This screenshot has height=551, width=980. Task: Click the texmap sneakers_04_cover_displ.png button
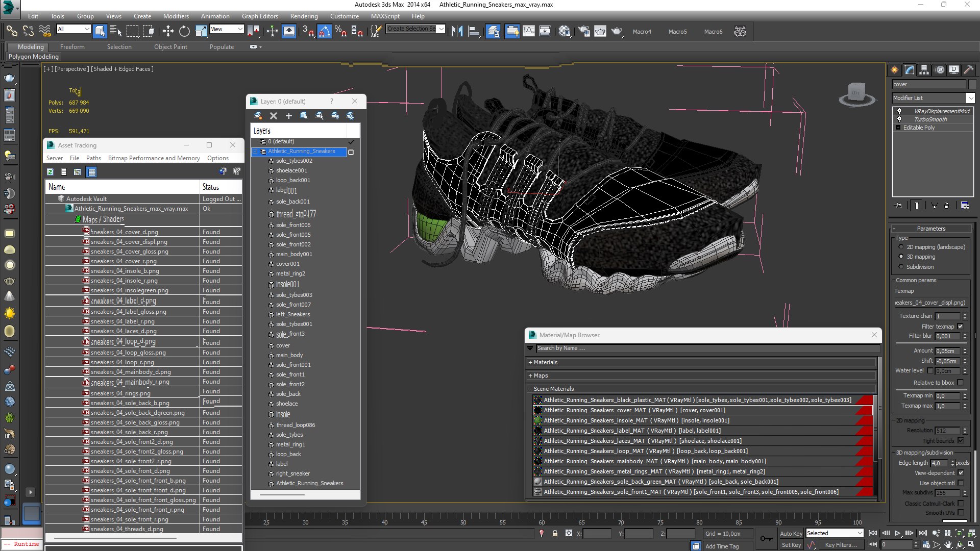tap(931, 303)
